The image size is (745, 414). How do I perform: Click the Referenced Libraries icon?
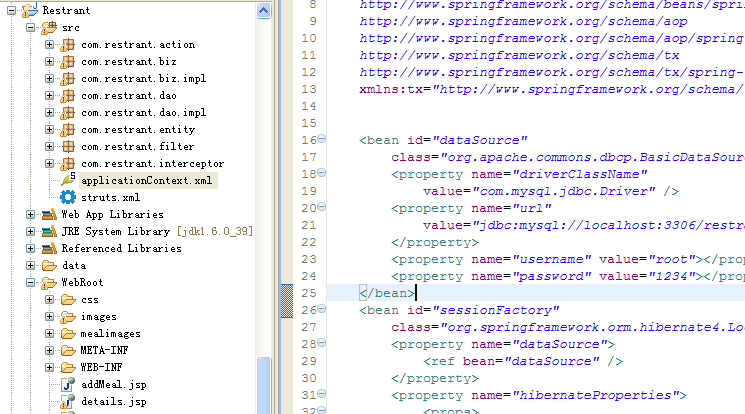click(x=49, y=249)
